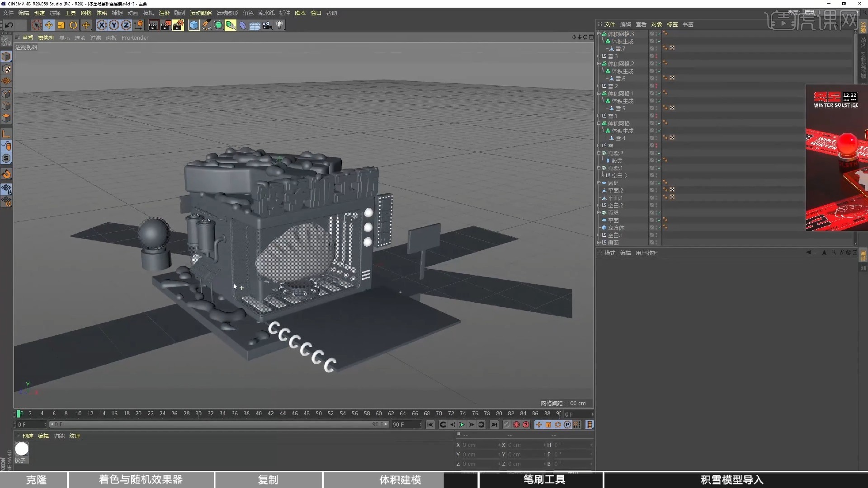Collapse the 体积网格.1 tree node
The height and width of the screenshot is (488, 868).
coord(599,94)
